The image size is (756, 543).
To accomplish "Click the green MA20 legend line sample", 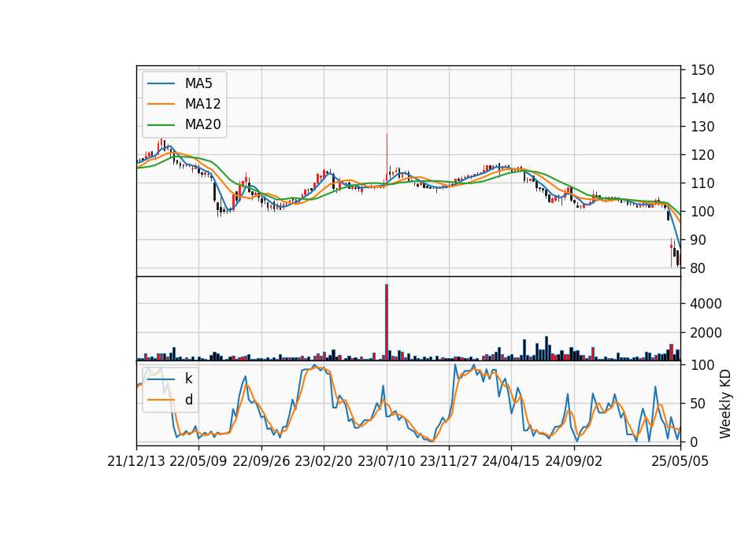I will coord(161,125).
